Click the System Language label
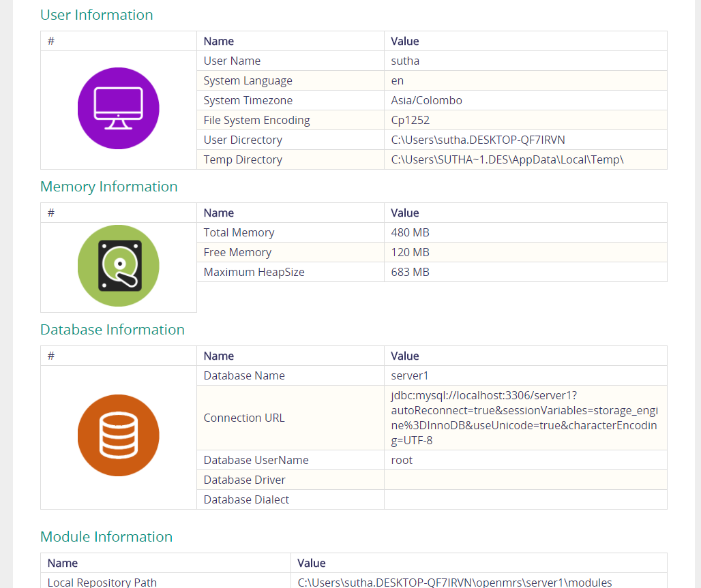Image resolution: width=701 pixels, height=588 pixels. (x=248, y=81)
